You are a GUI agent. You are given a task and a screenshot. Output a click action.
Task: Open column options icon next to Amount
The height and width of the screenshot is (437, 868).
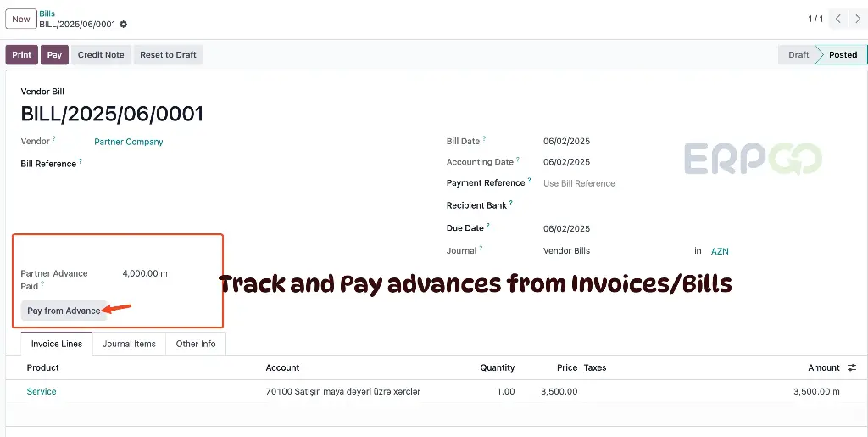pos(852,367)
